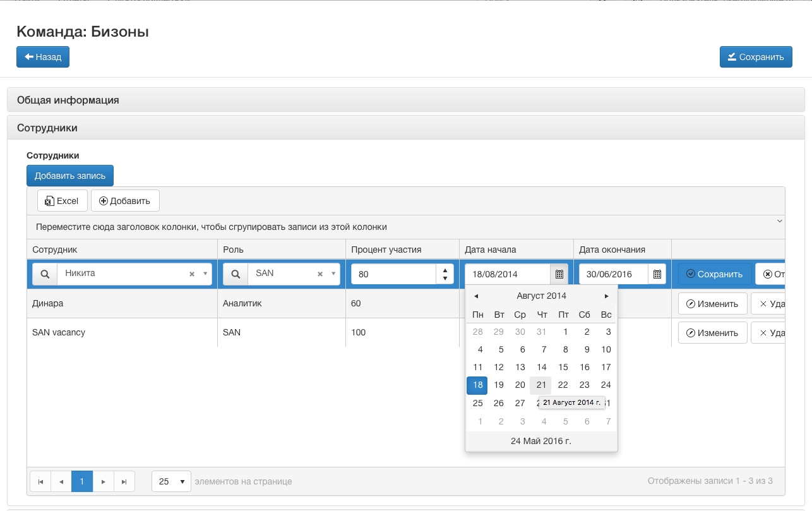Clear the Никита employee selection
Image resolution: width=812 pixels, height=511 pixels.
click(192, 274)
